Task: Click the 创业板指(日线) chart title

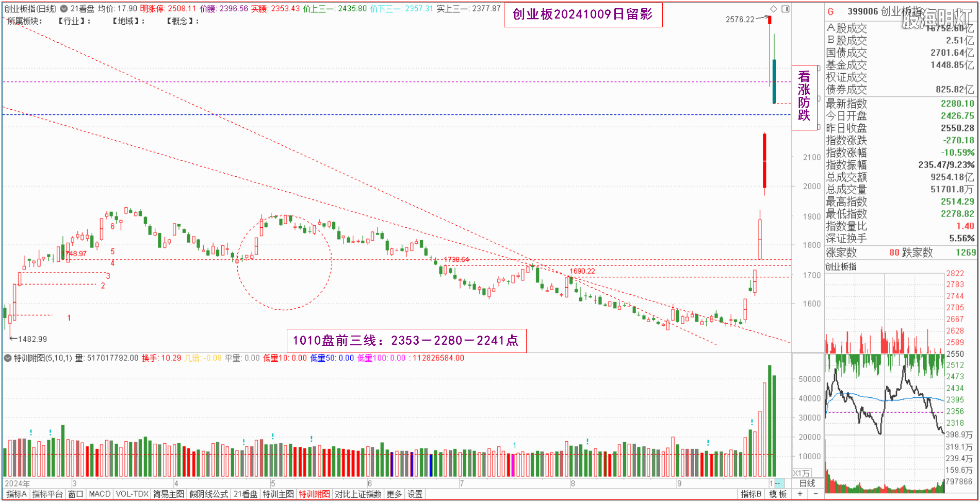Action: 30,9
